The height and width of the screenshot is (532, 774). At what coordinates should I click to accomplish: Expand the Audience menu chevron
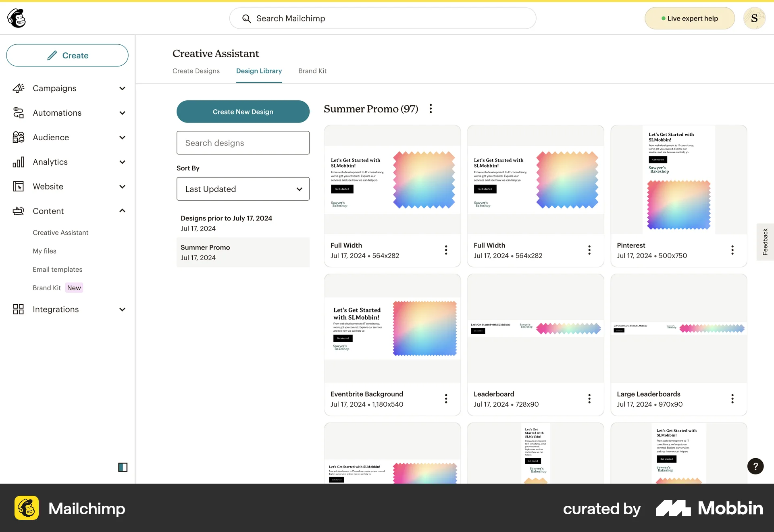(x=123, y=137)
